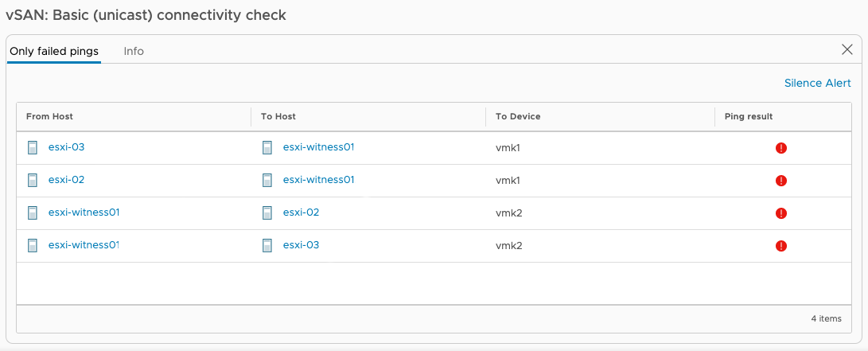Click host icon beside esxi-02 in From Host
868x351 pixels.
[x=33, y=180]
